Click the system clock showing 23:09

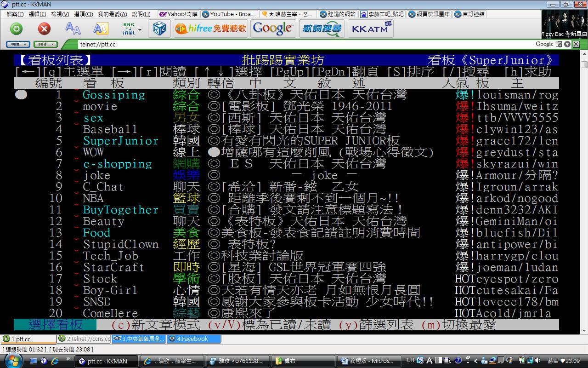point(564,361)
